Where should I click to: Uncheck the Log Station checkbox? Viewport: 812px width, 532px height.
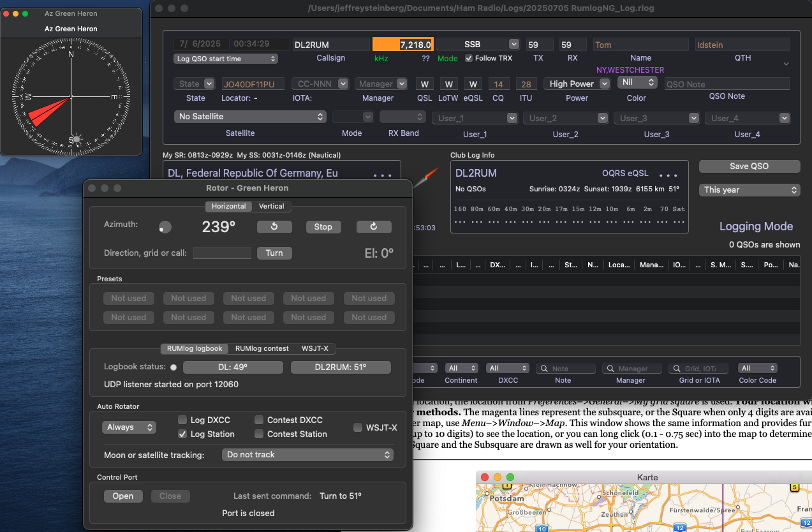(x=182, y=434)
